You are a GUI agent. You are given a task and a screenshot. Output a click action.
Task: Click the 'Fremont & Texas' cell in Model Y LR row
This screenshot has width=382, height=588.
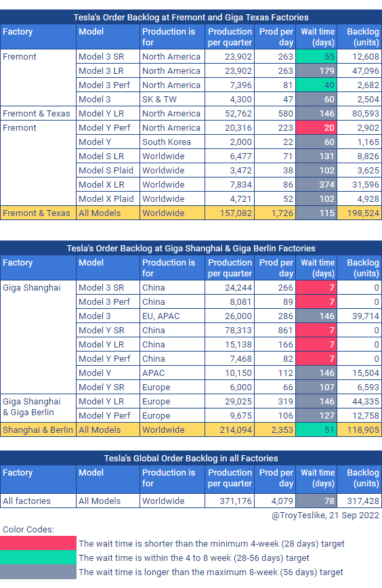pos(38,114)
